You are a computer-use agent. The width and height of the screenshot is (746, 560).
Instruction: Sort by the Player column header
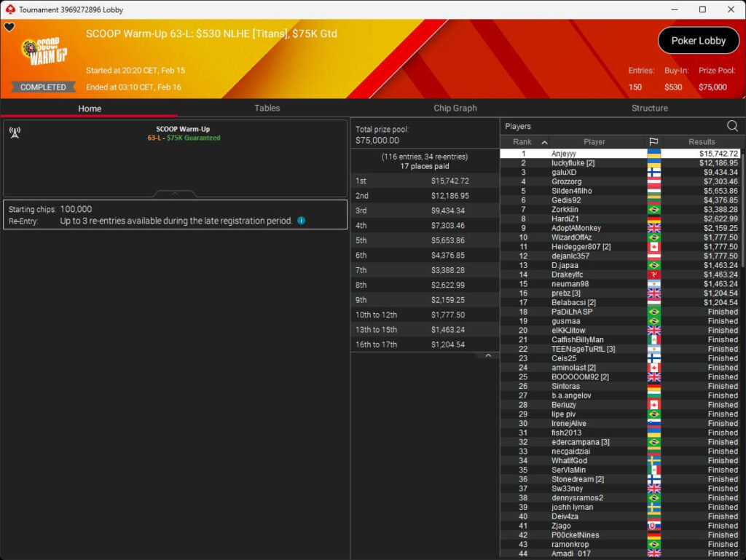tap(594, 142)
